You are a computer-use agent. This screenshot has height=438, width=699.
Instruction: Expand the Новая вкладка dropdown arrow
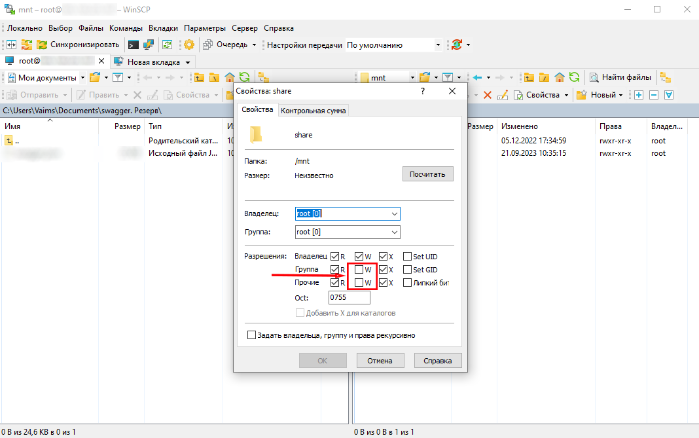[x=188, y=62]
